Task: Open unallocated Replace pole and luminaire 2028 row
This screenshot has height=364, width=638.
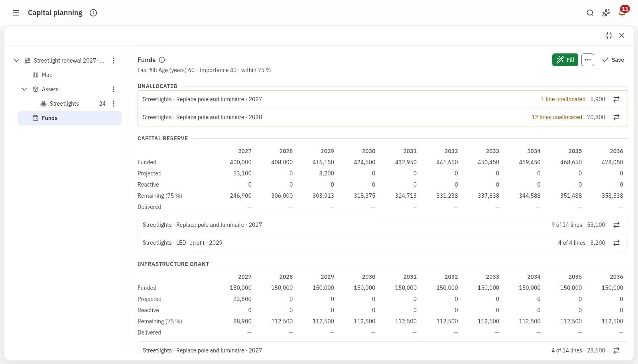Action: (383, 117)
